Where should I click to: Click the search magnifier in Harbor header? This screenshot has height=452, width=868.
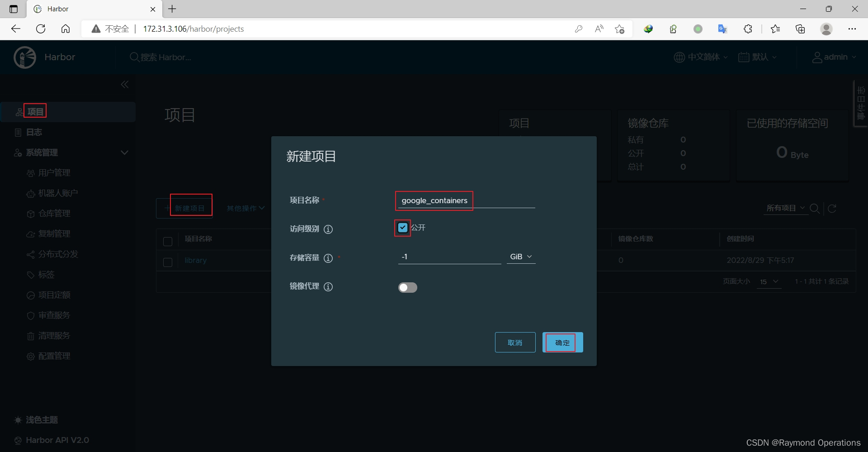134,57
